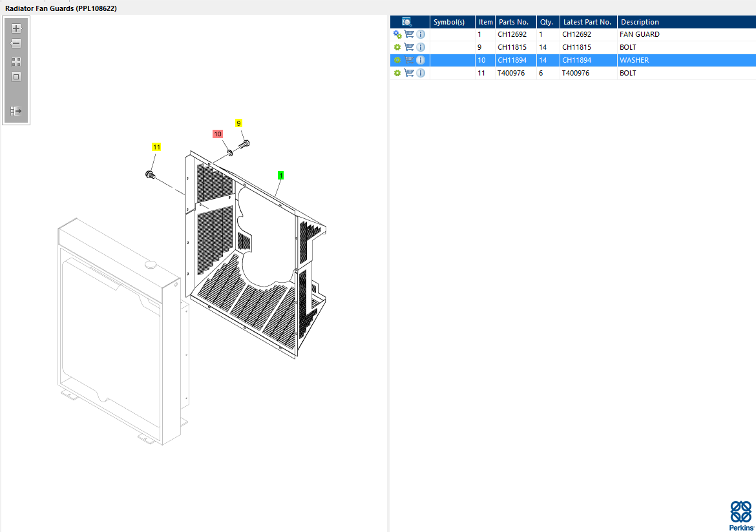Add WASHER CH11894 to cart
The height and width of the screenshot is (532, 756).
(409, 60)
